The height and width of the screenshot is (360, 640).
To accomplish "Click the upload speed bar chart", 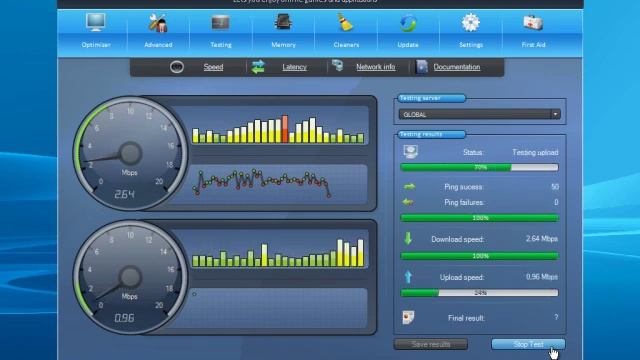I will 278,252.
